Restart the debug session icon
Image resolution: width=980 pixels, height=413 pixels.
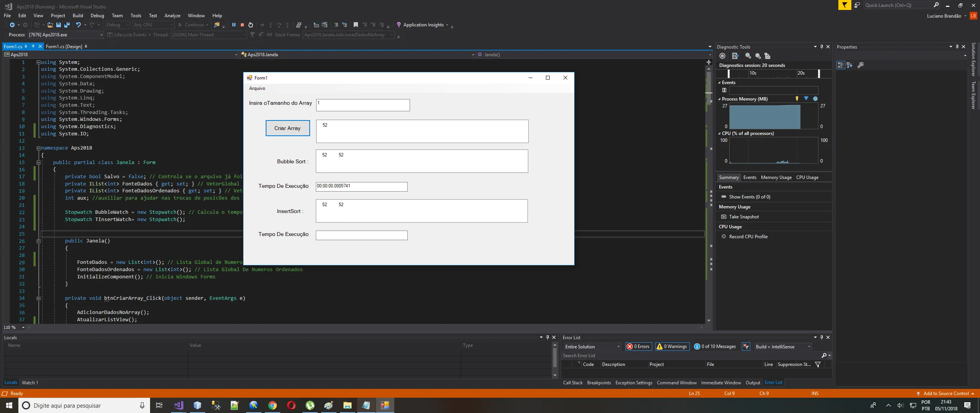(250, 25)
